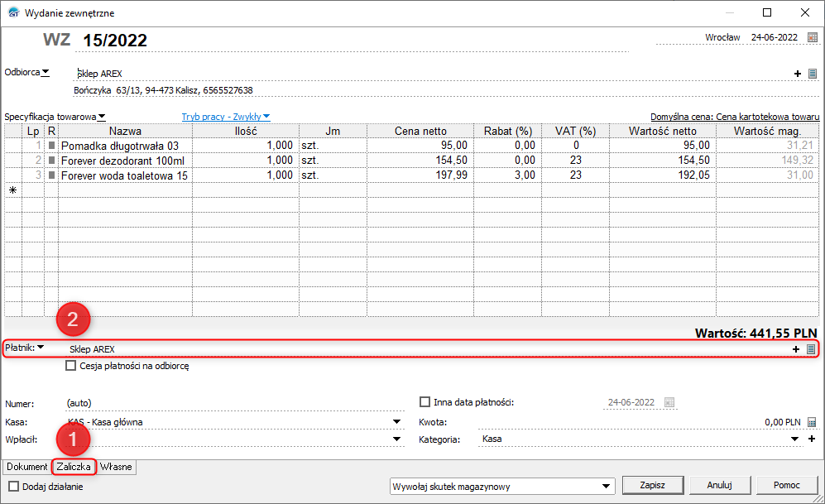Click the Anuluj button

717,485
